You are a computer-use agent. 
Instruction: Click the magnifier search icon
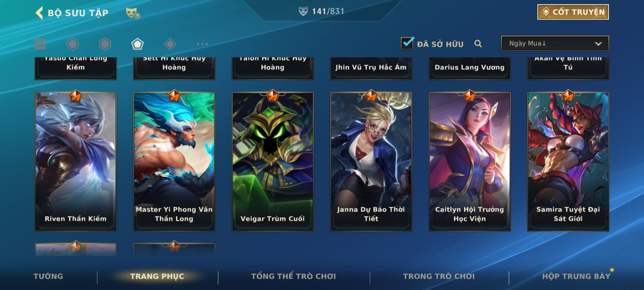coord(478,44)
